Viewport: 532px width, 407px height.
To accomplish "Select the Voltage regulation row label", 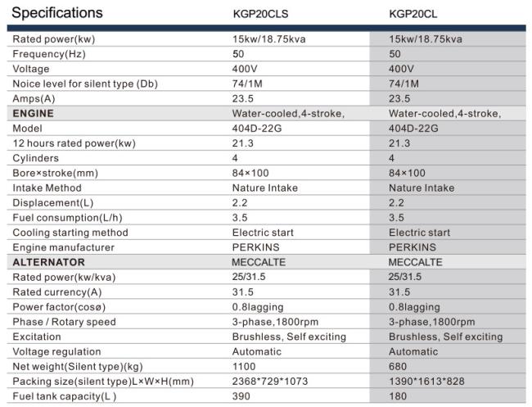I will 56,351.
